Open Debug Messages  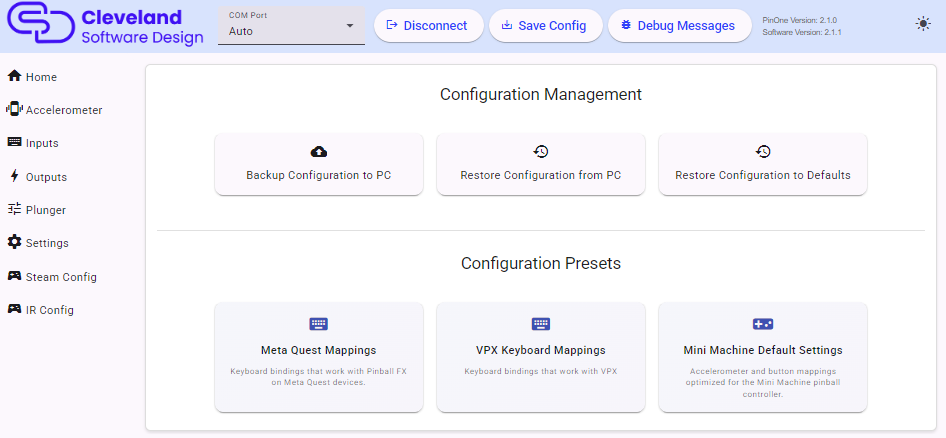679,26
